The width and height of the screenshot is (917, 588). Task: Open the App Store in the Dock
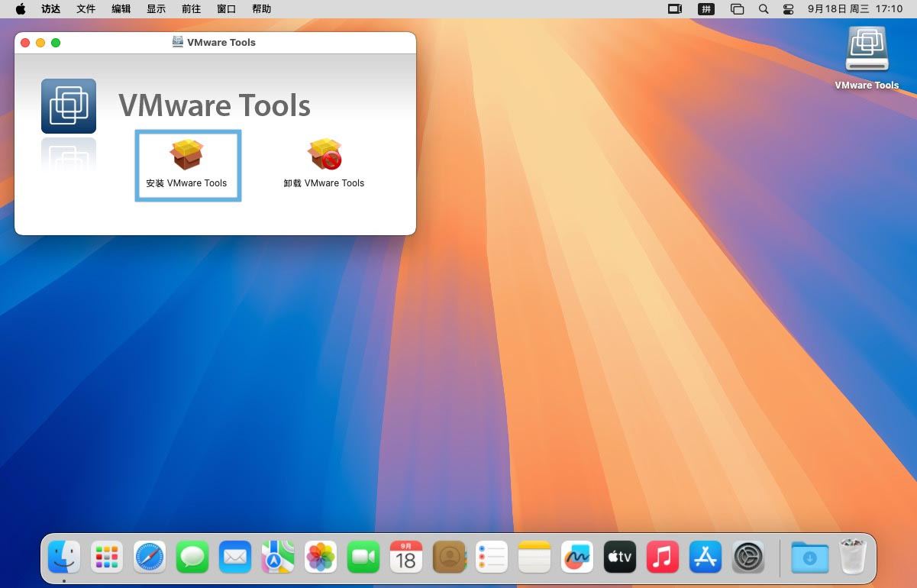[x=706, y=557]
